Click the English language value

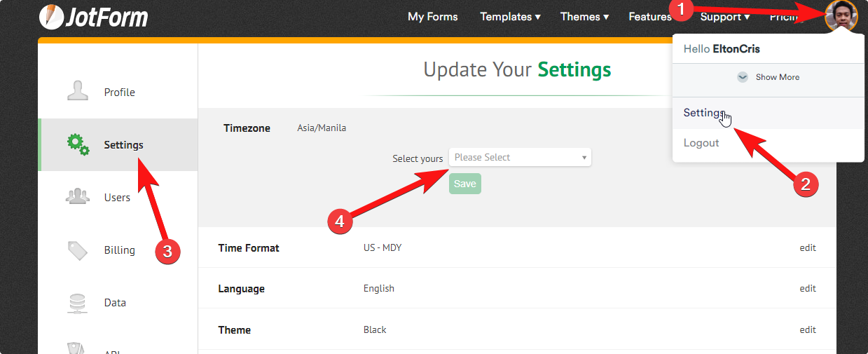(x=379, y=288)
